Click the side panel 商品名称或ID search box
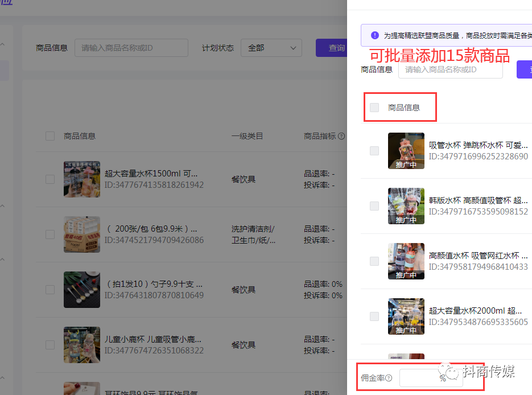Viewport: 532px width, 395px height. pyautogui.click(x=450, y=69)
